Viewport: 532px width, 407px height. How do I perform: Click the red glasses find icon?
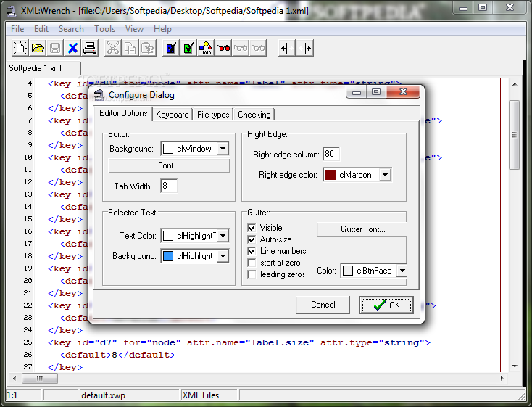[x=223, y=48]
